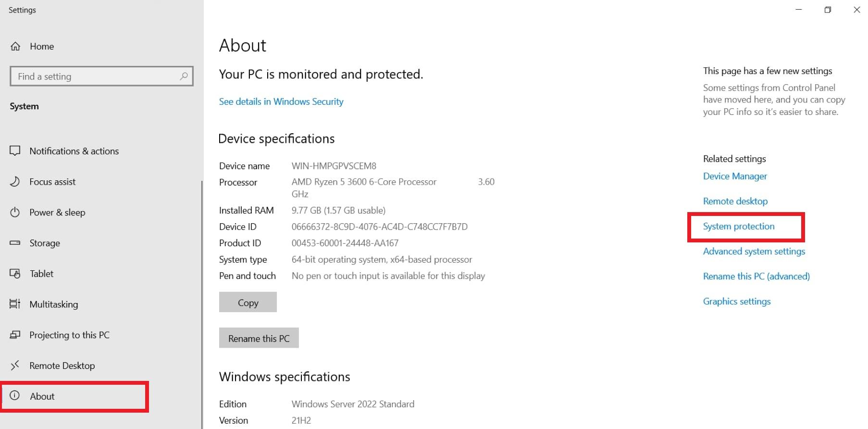Type in the Find a setting box
Viewport: 868px width, 429px height.
point(96,76)
